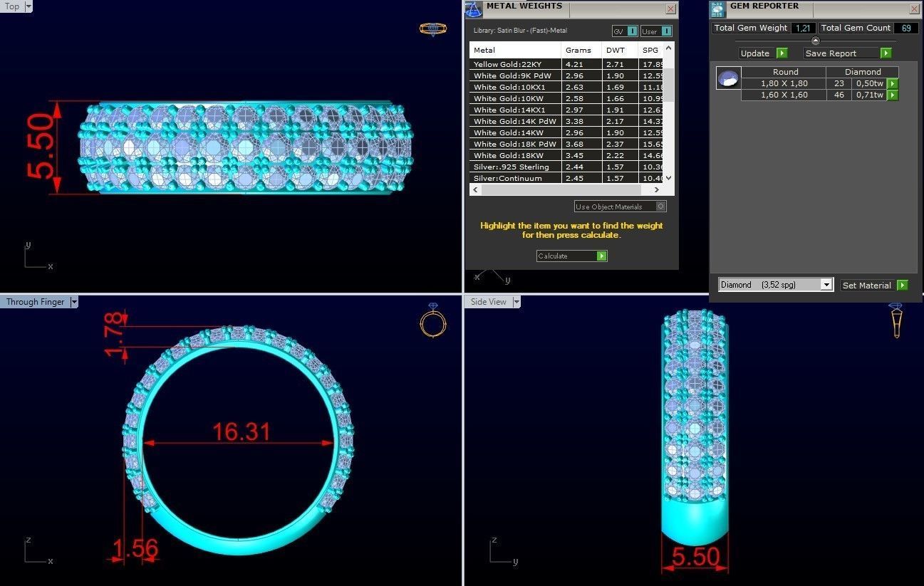Click the Calculate button
The height and width of the screenshot is (586, 924).
(x=571, y=256)
